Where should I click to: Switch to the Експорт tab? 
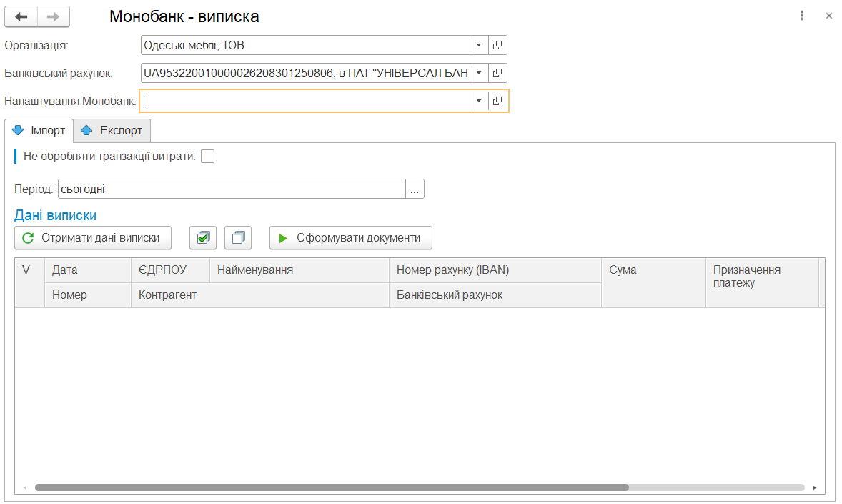(112, 131)
